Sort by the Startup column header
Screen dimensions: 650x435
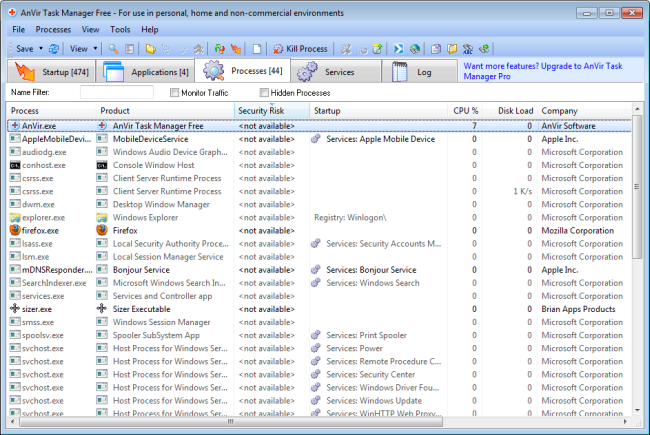click(x=379, y=111)
